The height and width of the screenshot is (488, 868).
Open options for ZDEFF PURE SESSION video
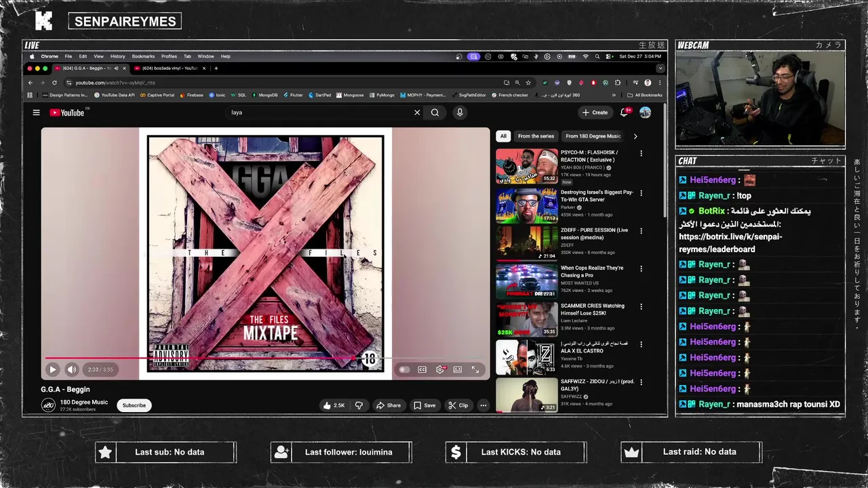[641, 231]
